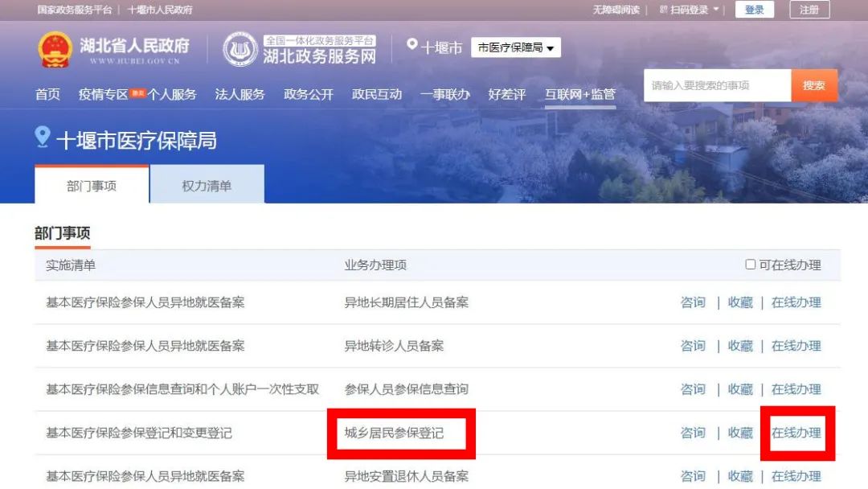Click the orange 搜索 button
Screen dimensions: 868x489
pyautogui.click(x=813, y=85)
